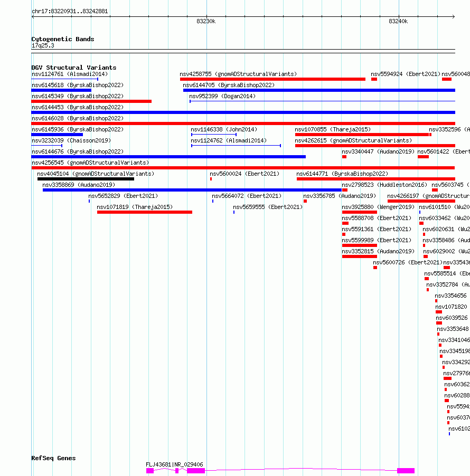
Task: Select the last magenta FLJ43681 exon block
Action: click(x=406, y=471)
